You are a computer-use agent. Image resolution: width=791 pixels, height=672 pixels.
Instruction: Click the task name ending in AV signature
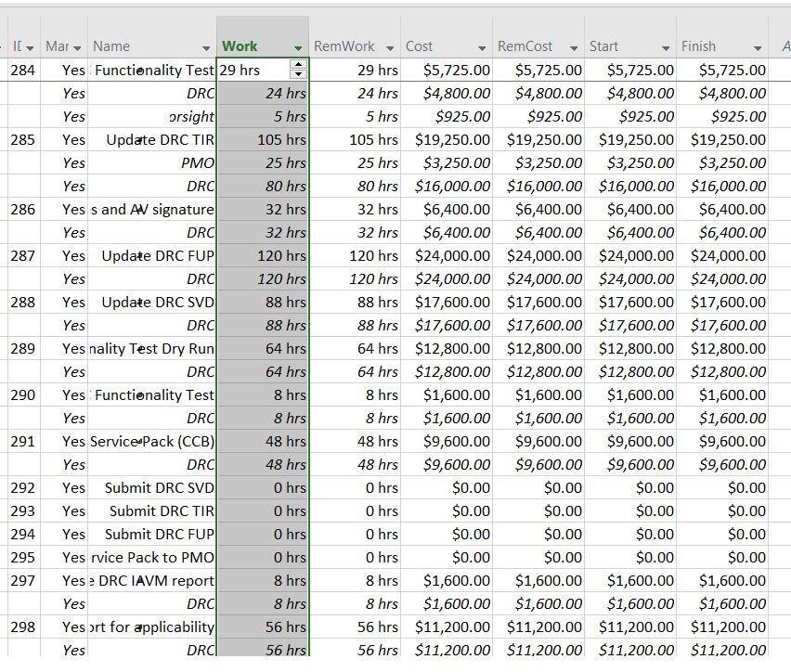152,209
